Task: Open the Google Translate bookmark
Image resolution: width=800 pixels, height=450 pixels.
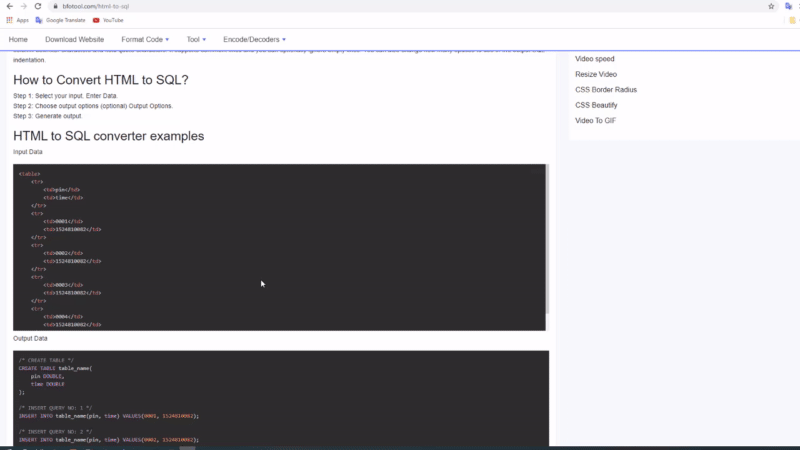Action: [x=62, y=20]
